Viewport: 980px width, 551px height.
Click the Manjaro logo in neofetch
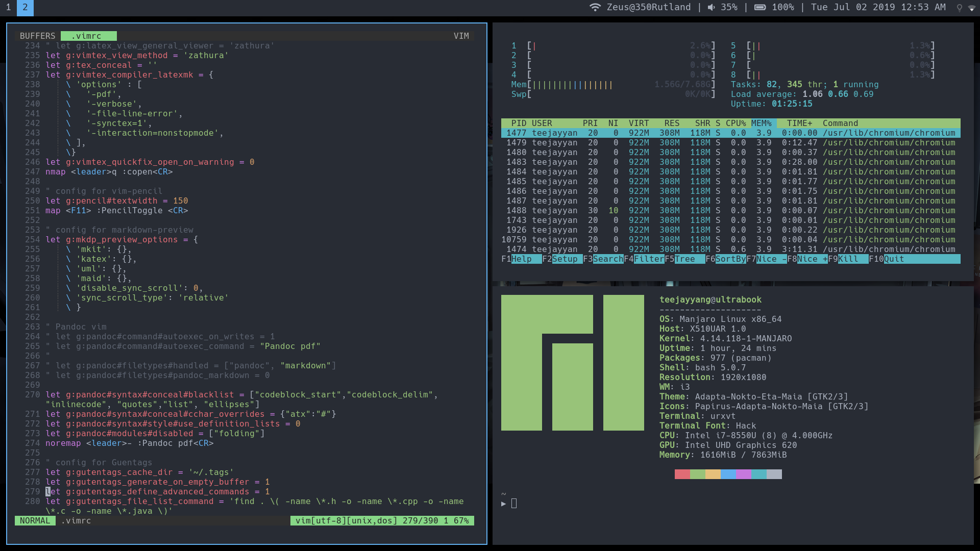point(572,363)
